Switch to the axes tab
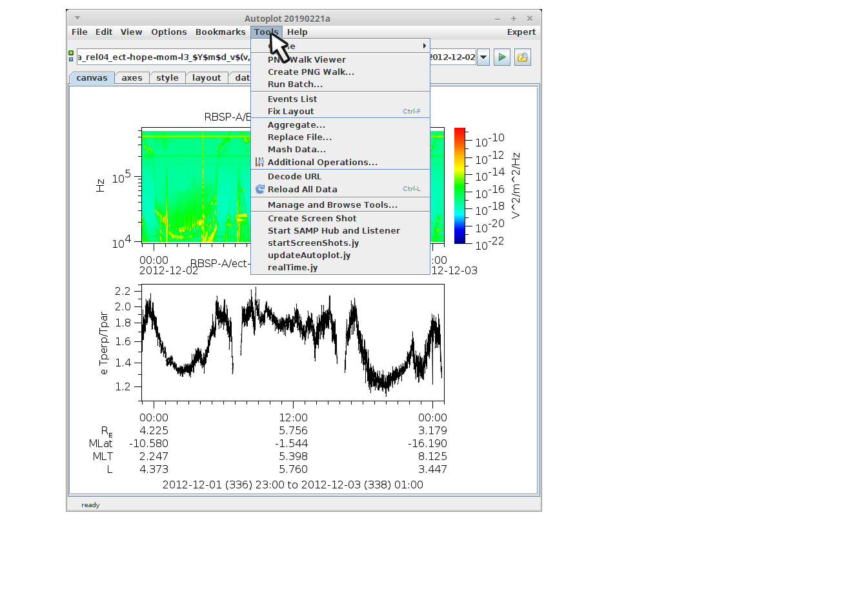Image resolution: width=868 pixels, height=591 pixels. point(132,78)
